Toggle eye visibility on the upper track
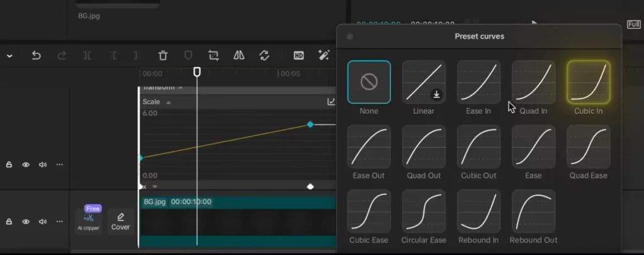 (26, 165)
